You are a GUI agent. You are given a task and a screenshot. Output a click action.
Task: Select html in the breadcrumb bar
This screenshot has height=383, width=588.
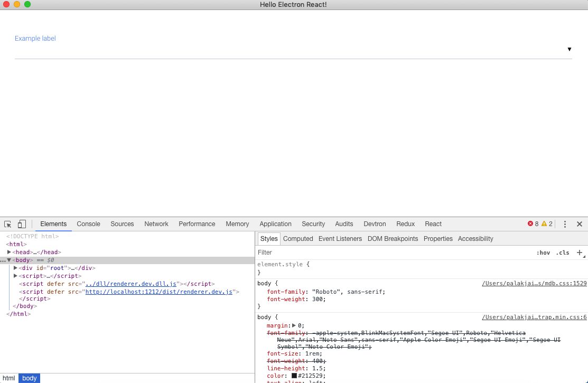click(x=9, y=378)
